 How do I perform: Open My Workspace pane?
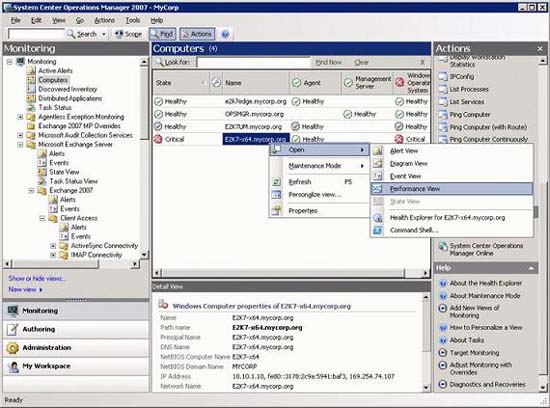click(76, 366)
